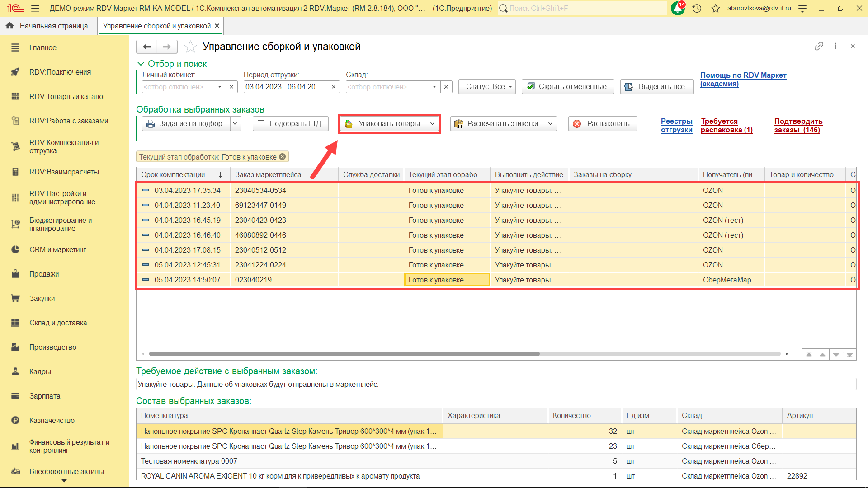Viewport: 868px width, 488px height.
Task: Click the Подобрать ГТД button
Action: pyautogui.click(x=290, y=123)
